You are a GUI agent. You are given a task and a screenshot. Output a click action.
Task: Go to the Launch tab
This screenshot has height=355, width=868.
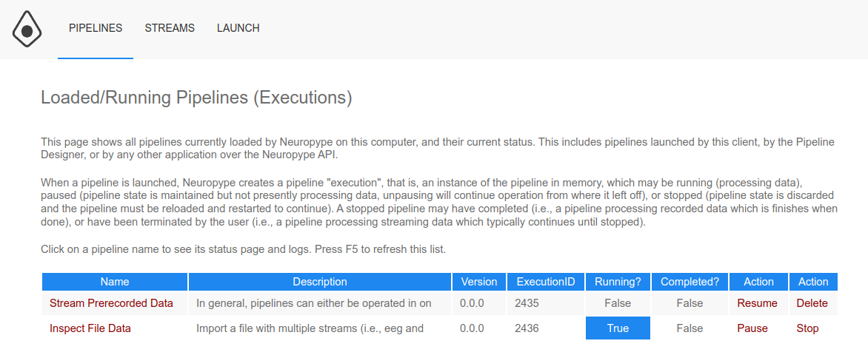point(238,28)
